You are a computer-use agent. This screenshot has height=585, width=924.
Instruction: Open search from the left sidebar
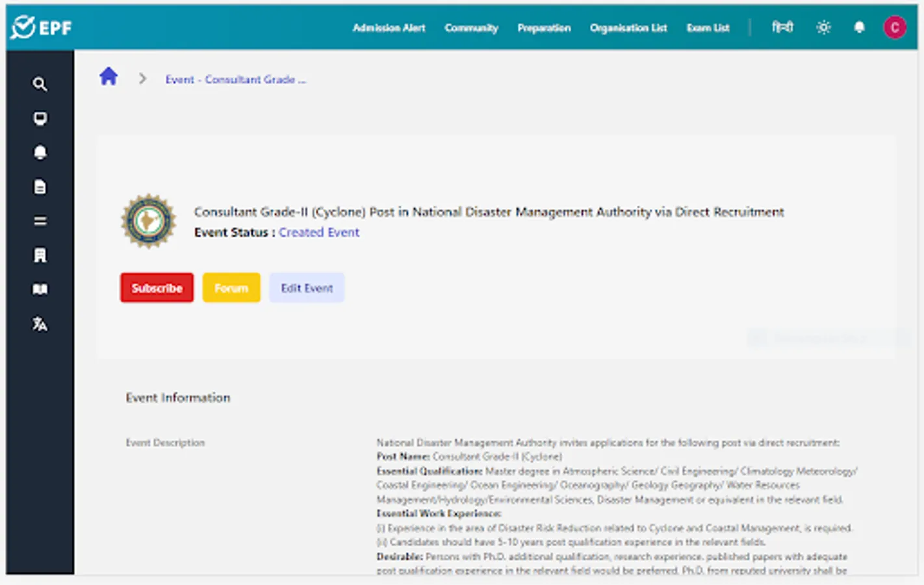[40, 84]
